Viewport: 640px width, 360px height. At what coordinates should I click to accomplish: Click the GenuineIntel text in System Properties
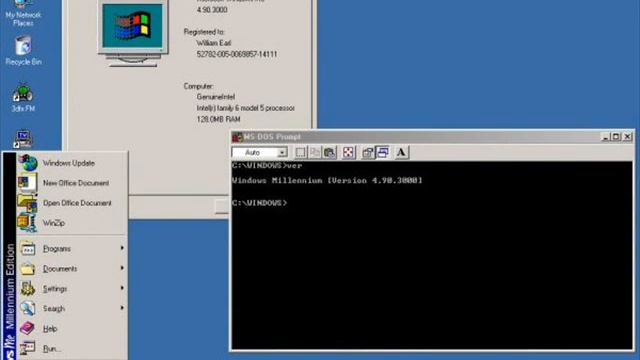pyautogui.click(x=216, y=97)
